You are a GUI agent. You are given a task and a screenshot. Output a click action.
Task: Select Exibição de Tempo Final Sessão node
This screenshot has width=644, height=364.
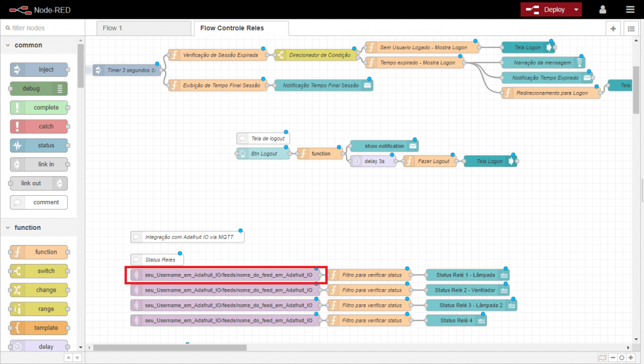tap(218, 85)
